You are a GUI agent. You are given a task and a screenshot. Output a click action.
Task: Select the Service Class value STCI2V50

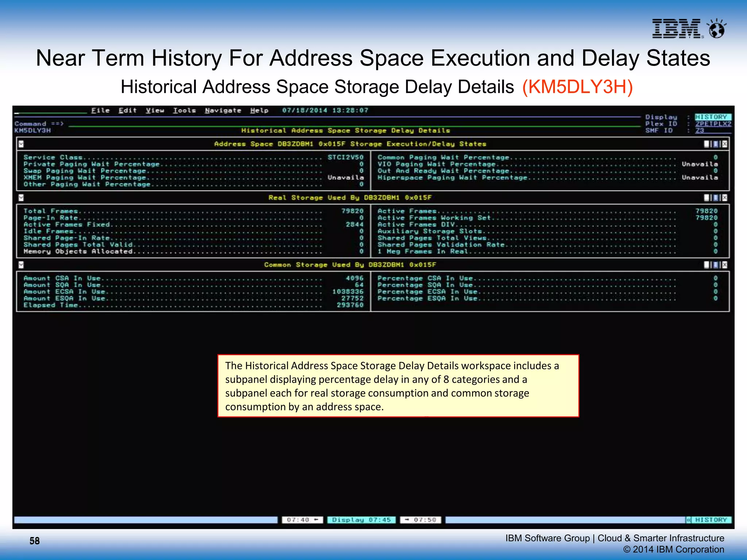point(345,157)
